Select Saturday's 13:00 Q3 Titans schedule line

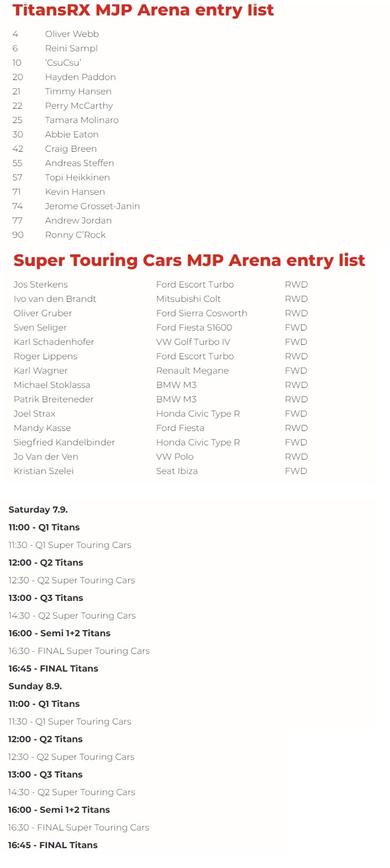coord(46,598)
